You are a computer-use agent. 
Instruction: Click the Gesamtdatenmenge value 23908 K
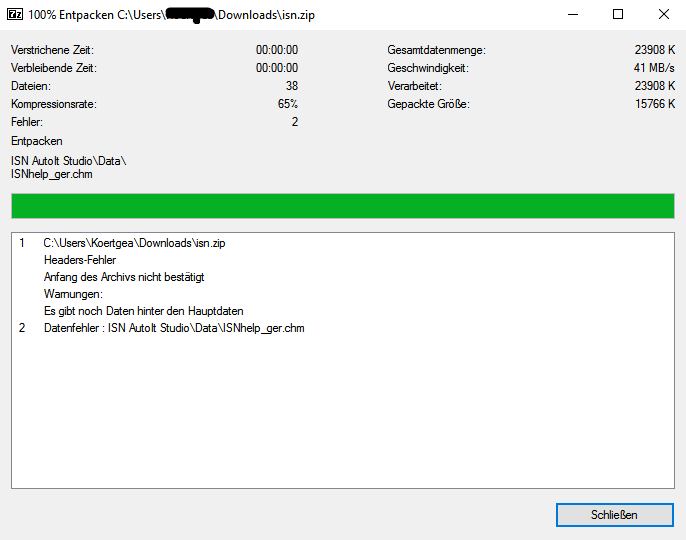pyautogui.click(x=655, y=50)
